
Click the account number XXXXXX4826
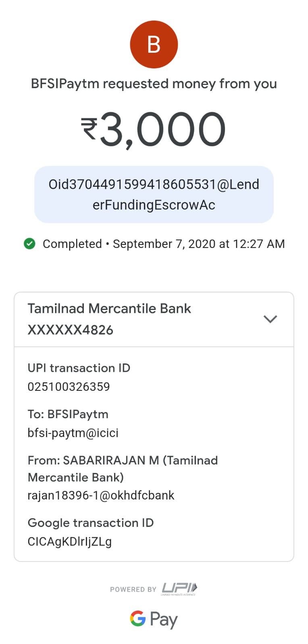70,330
